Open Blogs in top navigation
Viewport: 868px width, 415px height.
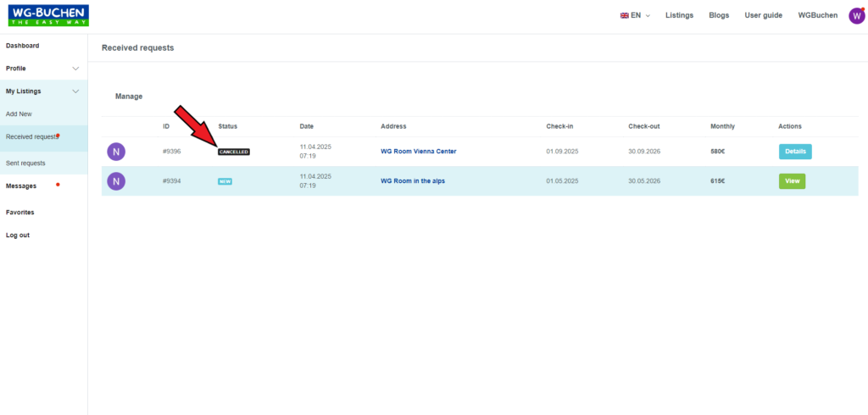[x=719, y=15]
